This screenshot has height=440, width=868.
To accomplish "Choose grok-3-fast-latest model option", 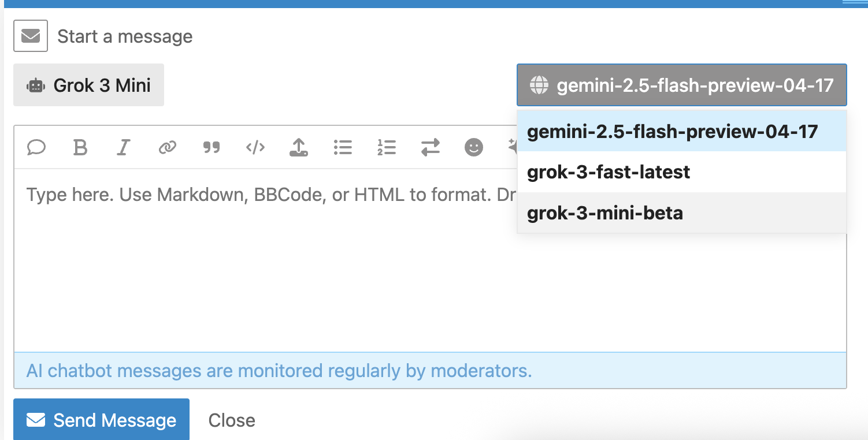I will pyautogui.click(x=609, y=172).
